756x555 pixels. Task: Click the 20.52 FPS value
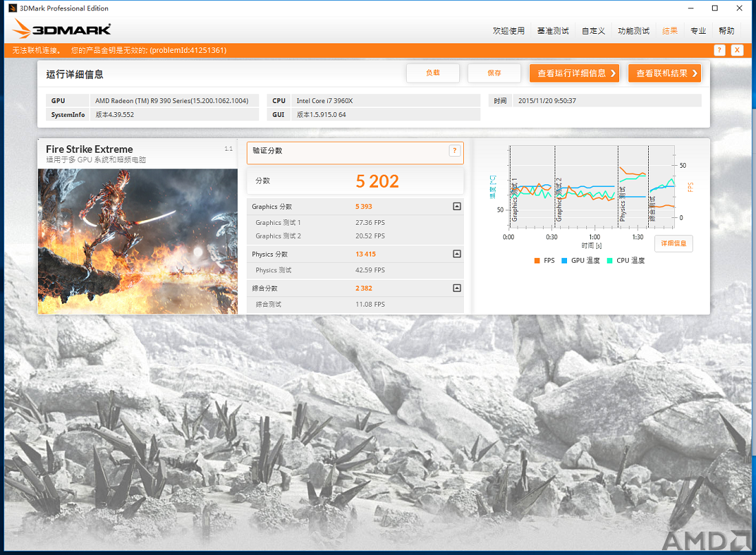370,236
